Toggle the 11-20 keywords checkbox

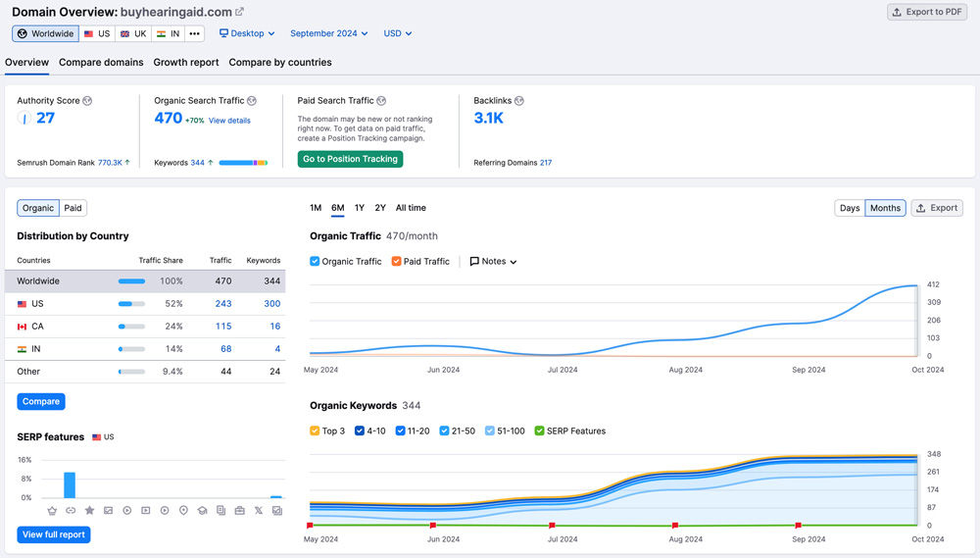400,431
